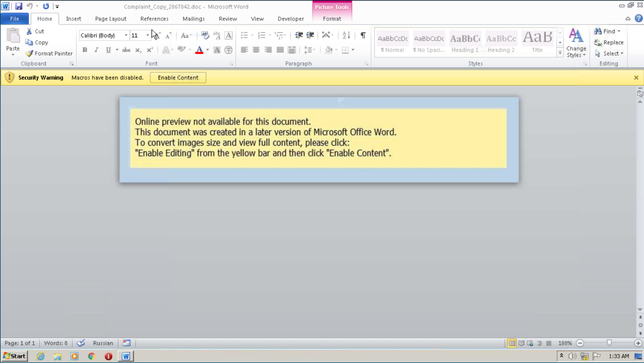Click the Enable Content button
This screenshot has height=363, width=644.
(178, 77)
